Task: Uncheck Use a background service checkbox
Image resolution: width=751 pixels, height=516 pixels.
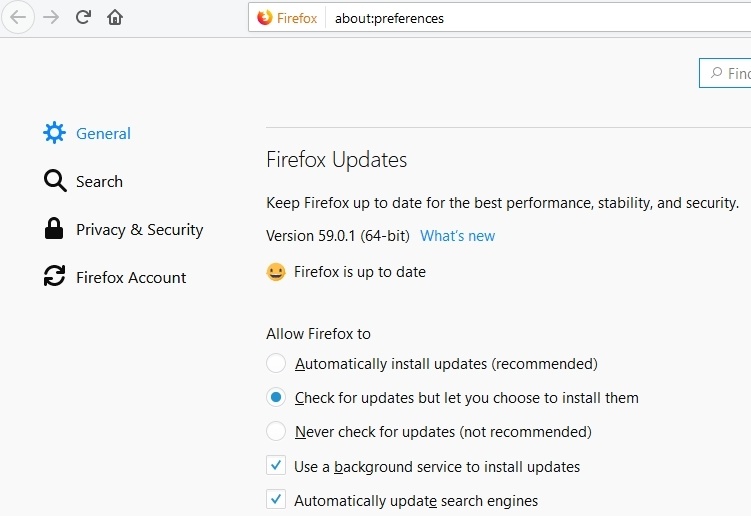Action: (276, 466)
